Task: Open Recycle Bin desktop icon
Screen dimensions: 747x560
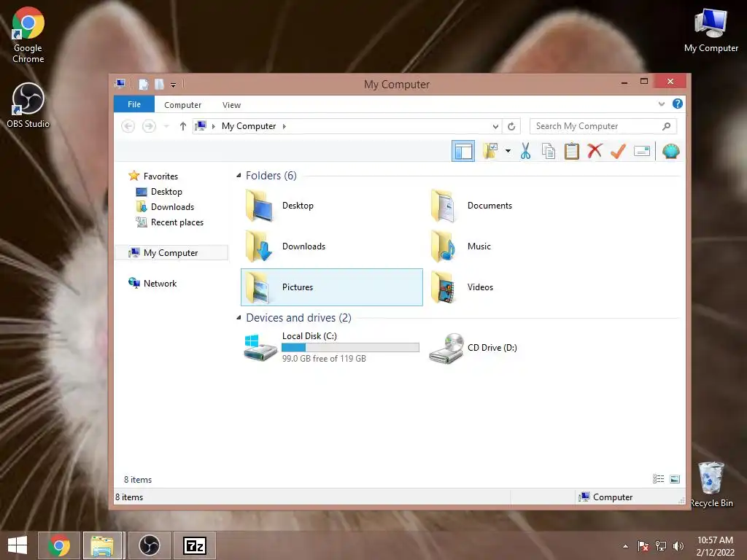Action: (711, 485)
